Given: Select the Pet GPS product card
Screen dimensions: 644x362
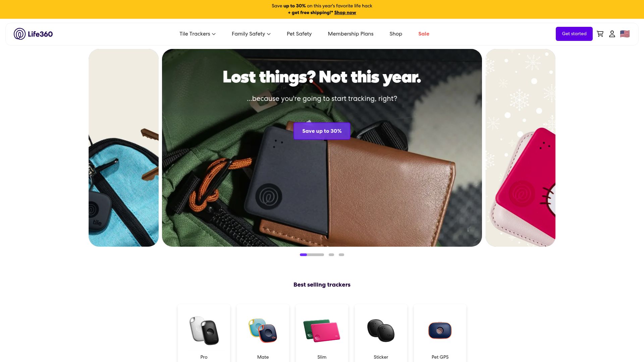Looking at the screenshot, I should coord(440,333).
